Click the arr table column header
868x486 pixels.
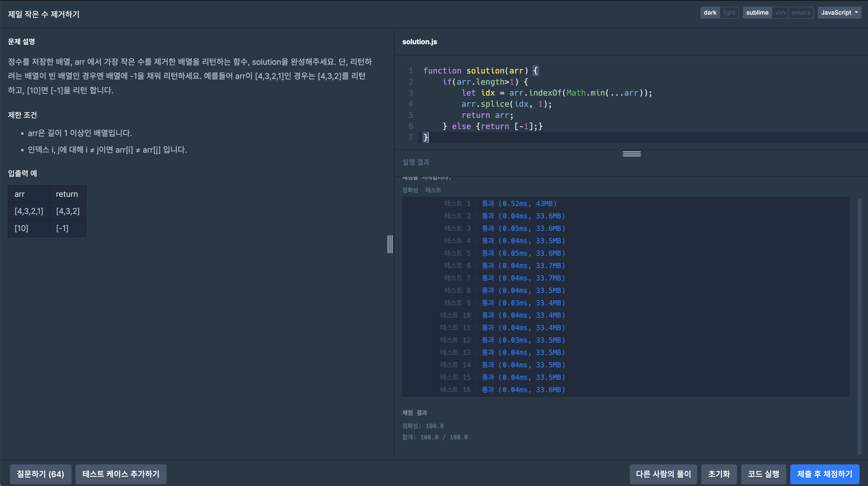29,194
